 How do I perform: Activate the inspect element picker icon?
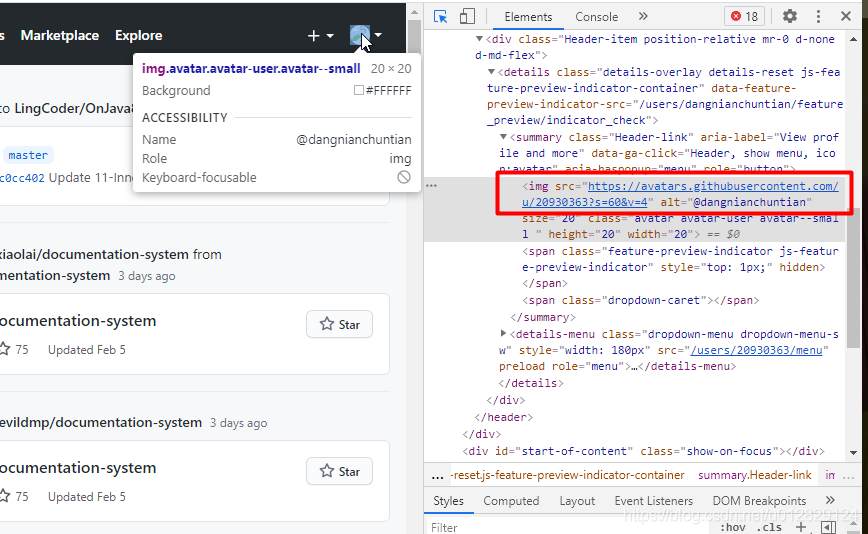point(441,17)
